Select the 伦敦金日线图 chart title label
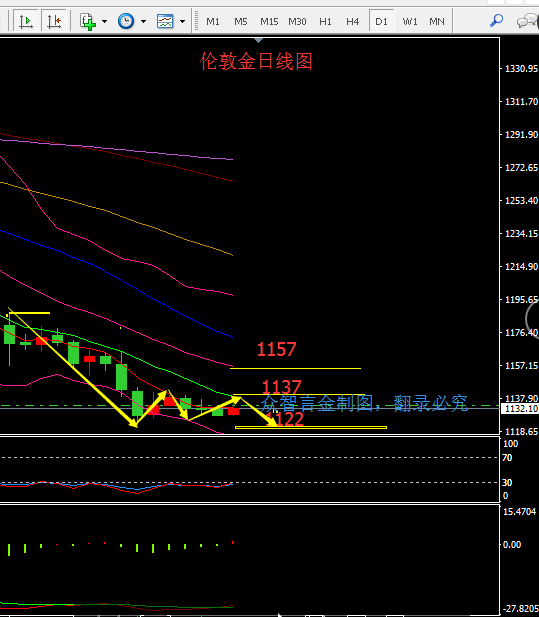539x617 pixels. point(256,61)
